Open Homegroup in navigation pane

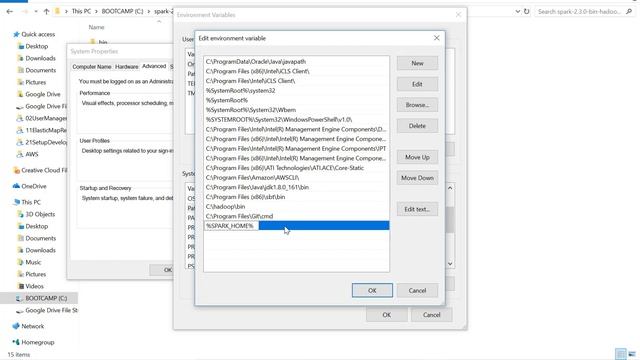(37, 342)
